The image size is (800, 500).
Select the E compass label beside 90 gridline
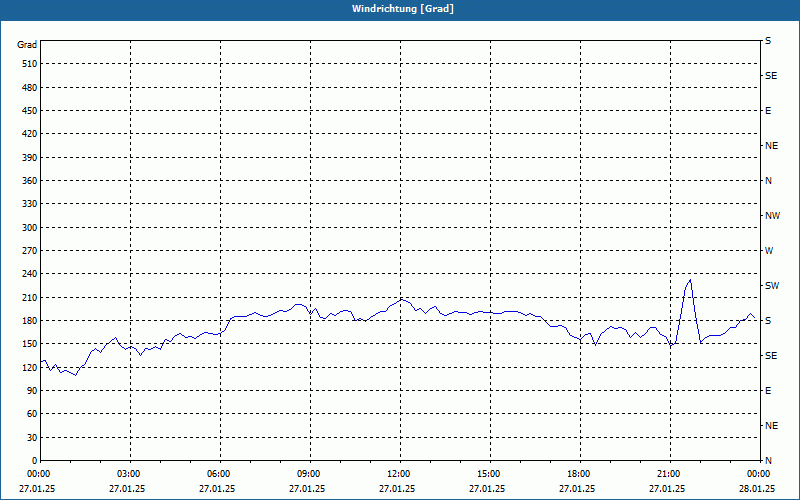pos(768,390)
